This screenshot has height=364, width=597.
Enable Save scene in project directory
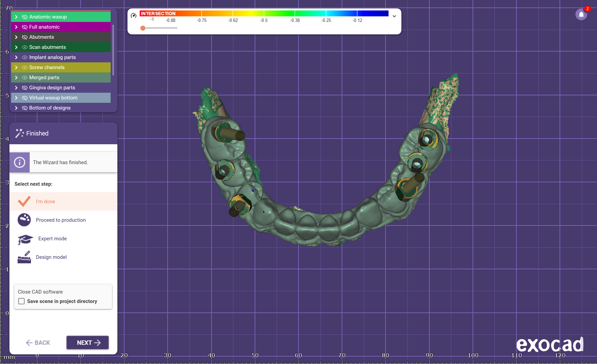pyautogui.click(x=22, y=301)
